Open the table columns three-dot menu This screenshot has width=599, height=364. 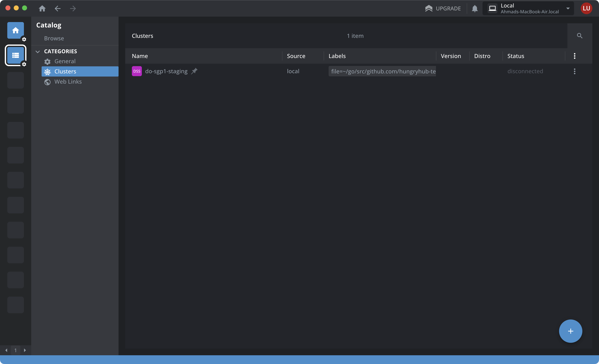(574, 56)
